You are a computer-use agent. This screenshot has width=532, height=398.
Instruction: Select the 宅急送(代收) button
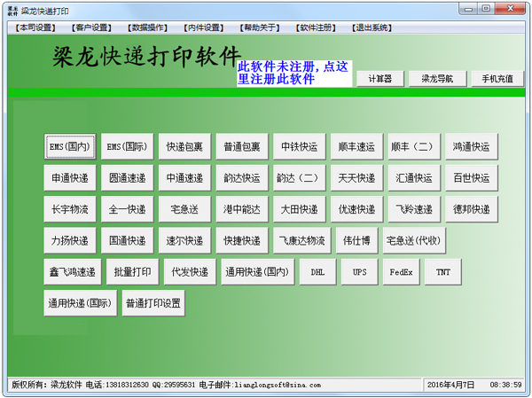414,240
